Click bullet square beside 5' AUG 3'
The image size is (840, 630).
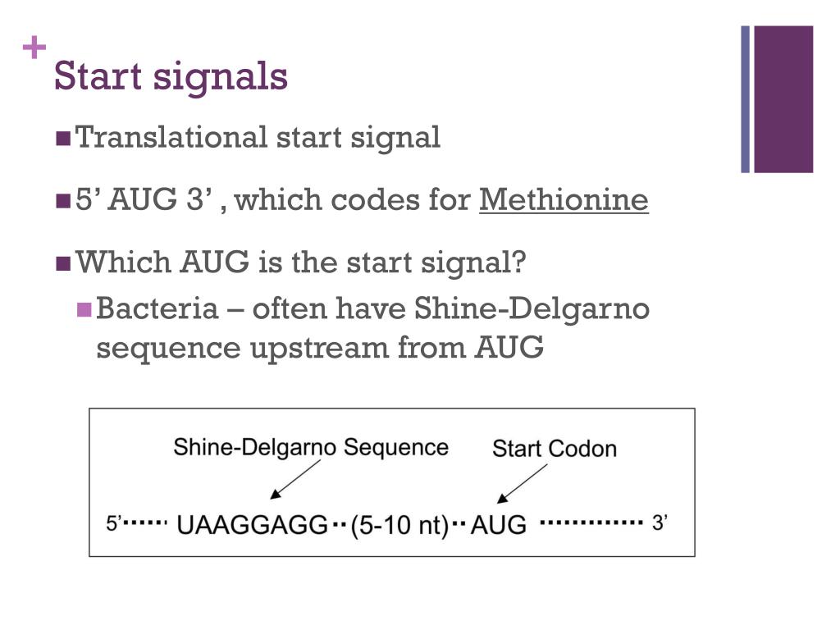[x=63, y=202]
